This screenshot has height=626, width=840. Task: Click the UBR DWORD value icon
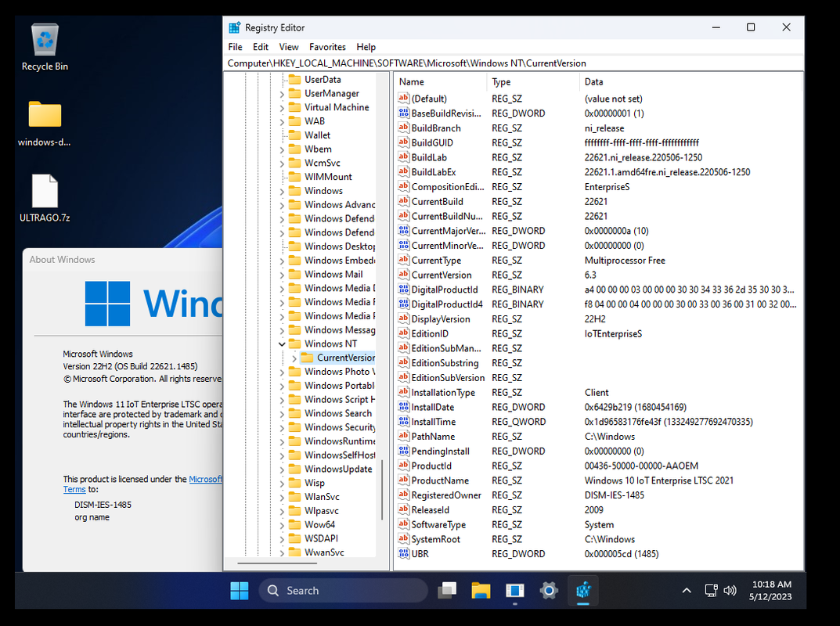pos(403,554)
